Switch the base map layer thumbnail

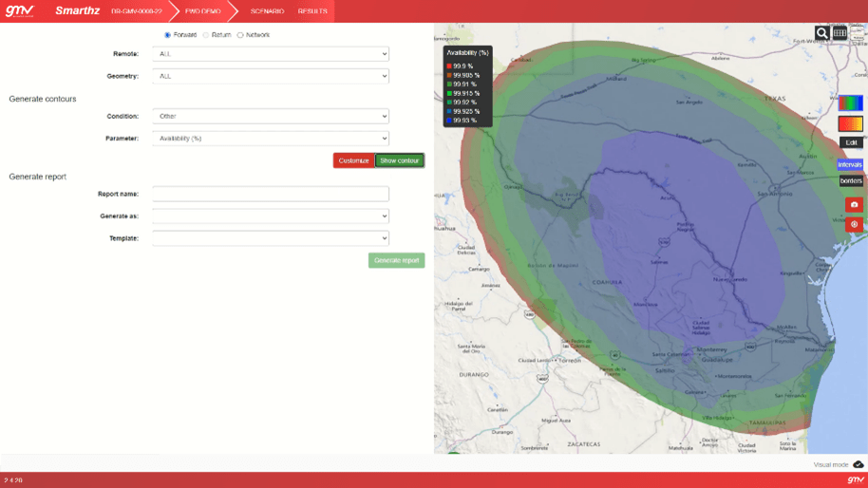coord(859,33)
